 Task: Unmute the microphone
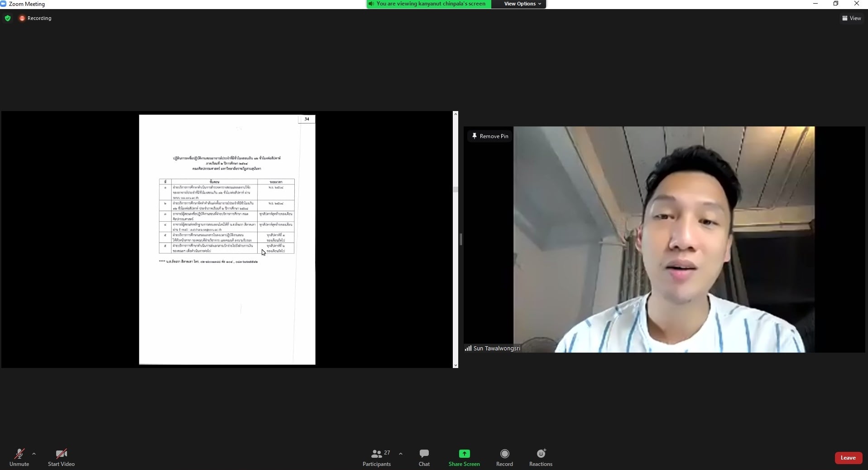pyautogui.click(x=19, y=457)
